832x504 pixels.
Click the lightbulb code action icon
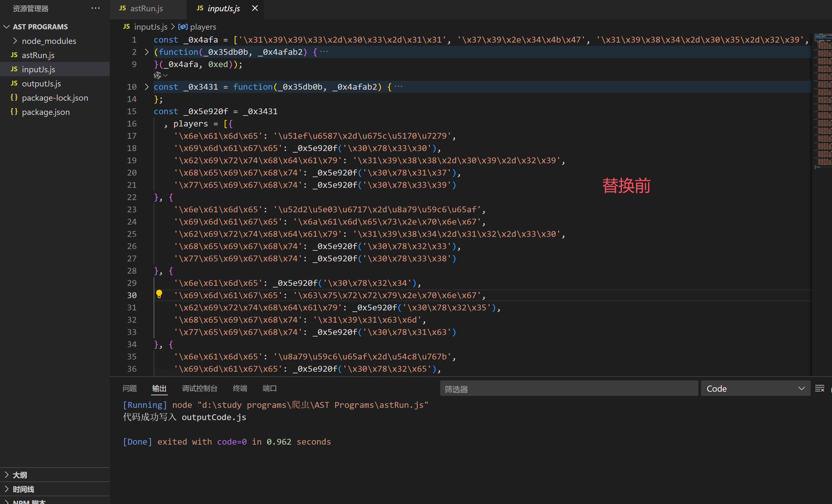[159, 294]
